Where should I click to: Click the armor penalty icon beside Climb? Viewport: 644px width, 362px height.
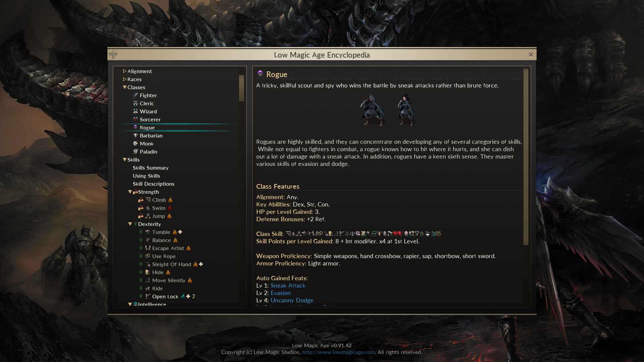click(x=170, y=200)
